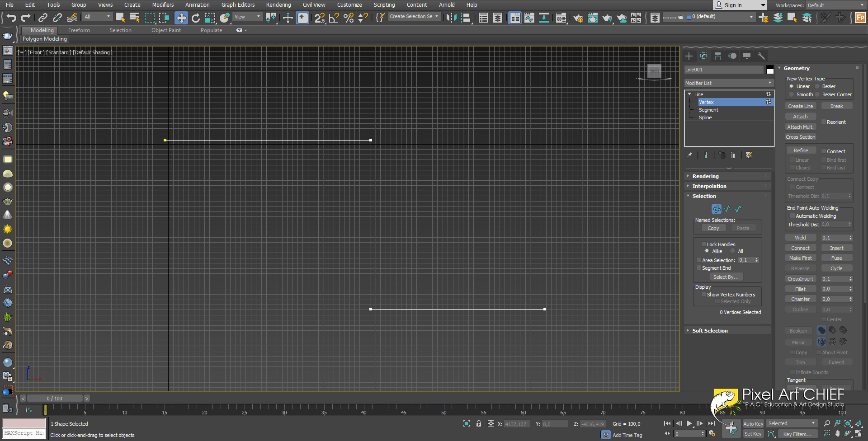This screenshot has width=868, height=441.
Task: Select the Spline sub-object selection icon
Action: point(738,209)
